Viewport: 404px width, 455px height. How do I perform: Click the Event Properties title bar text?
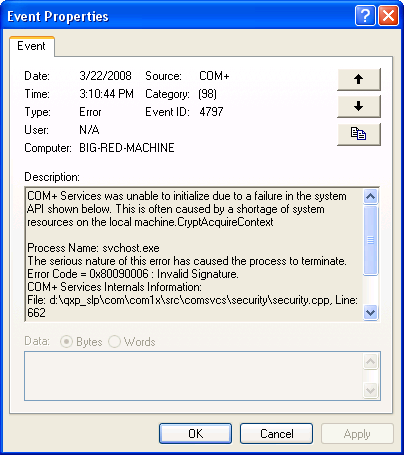(58, 16)
